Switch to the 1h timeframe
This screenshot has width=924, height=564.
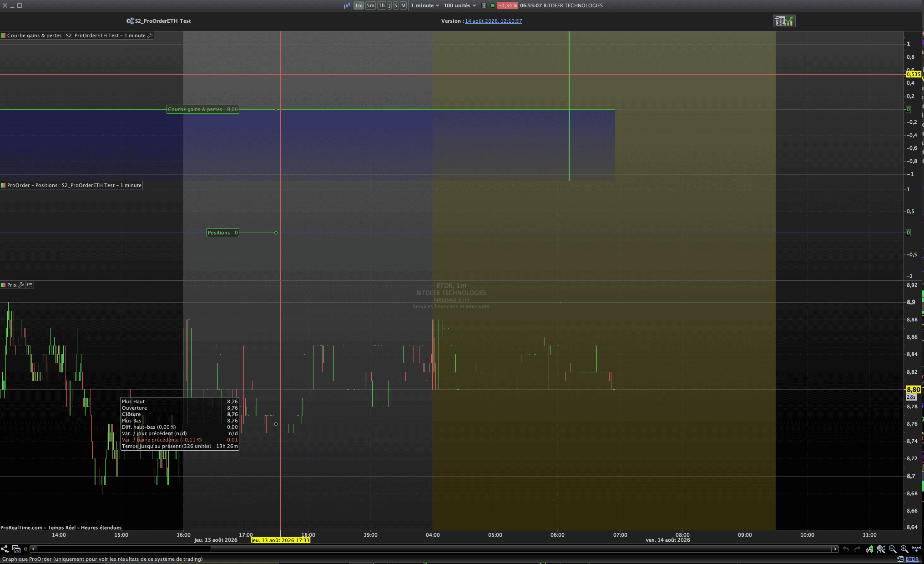(382, 5)
